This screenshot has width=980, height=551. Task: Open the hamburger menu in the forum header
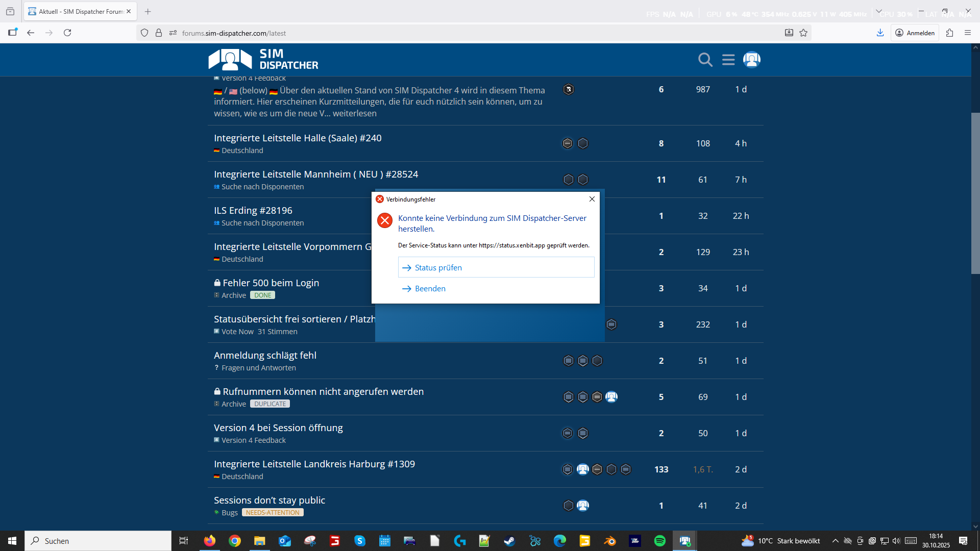[728, 60]
